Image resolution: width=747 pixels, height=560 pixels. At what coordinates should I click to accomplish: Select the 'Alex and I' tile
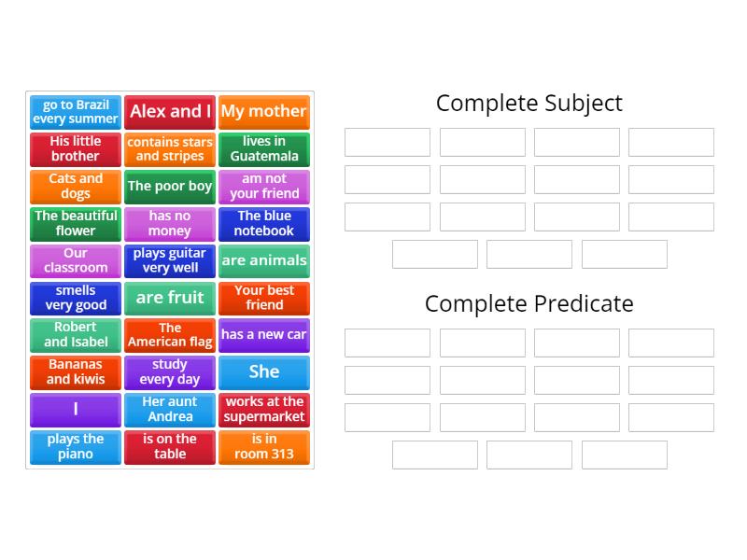(170, 112)
